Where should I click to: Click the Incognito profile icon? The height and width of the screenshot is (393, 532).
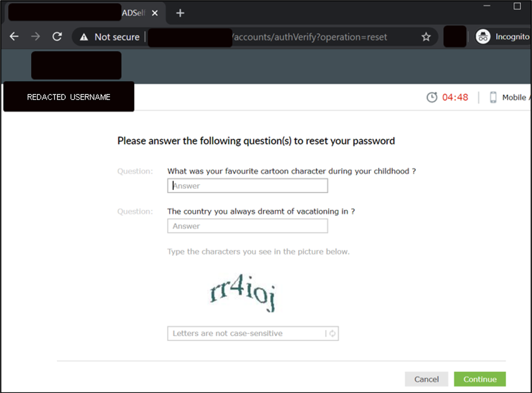pyautogui.click(x=483, y=36)
